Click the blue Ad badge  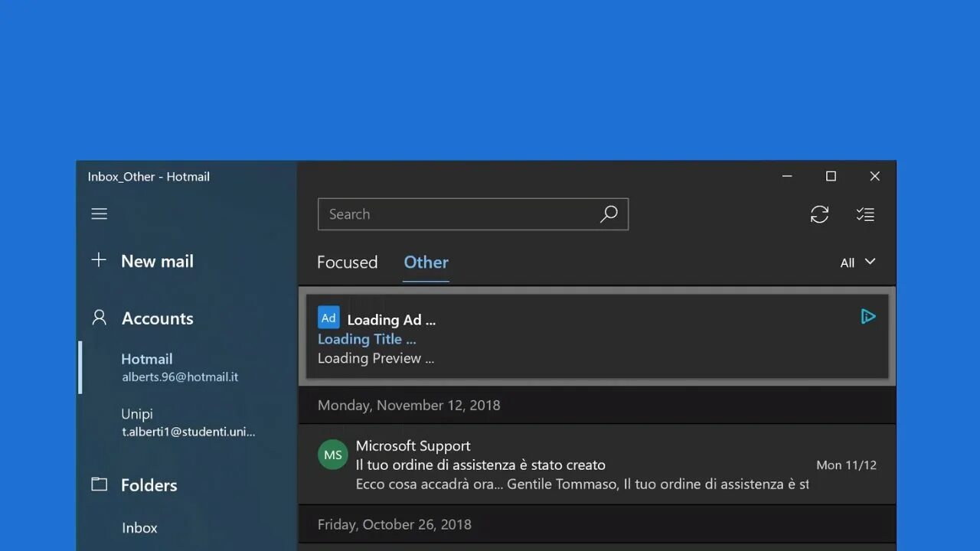tap(328, 318)
